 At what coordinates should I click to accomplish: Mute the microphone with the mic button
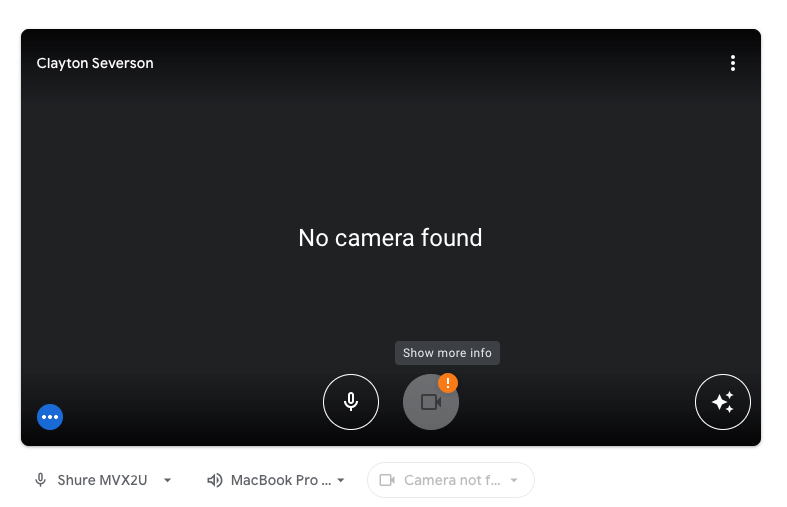(x=351, y=402)
